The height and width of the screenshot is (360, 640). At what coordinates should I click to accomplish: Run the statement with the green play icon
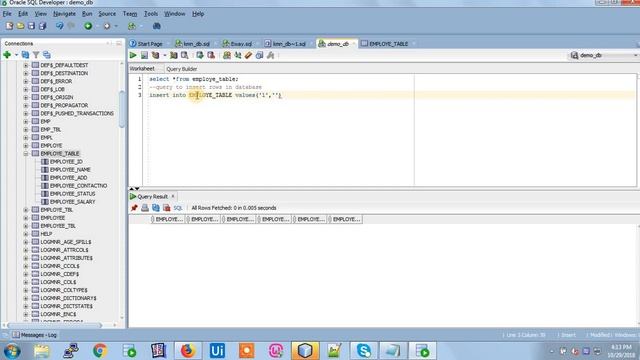click(133, 55)
